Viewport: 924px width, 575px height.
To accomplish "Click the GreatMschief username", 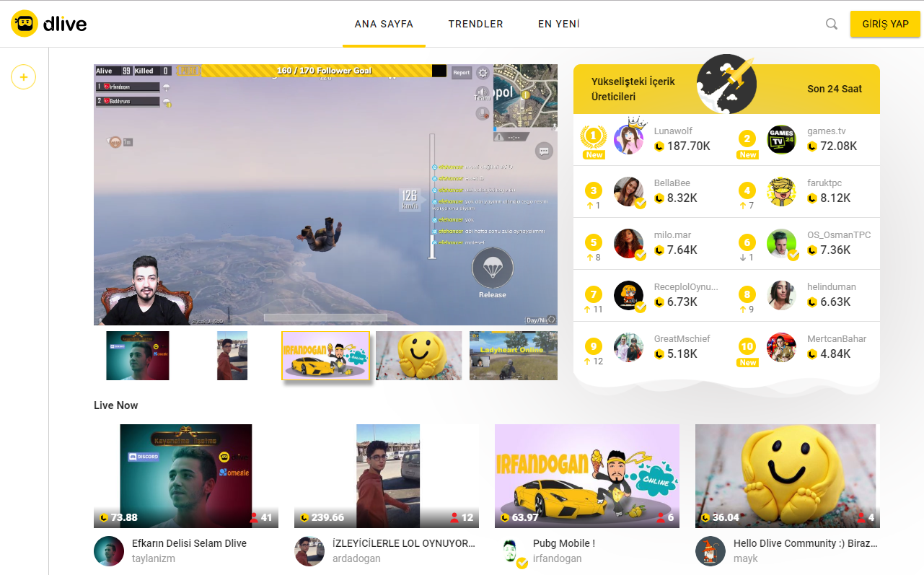I will click(x=684, y=338).
